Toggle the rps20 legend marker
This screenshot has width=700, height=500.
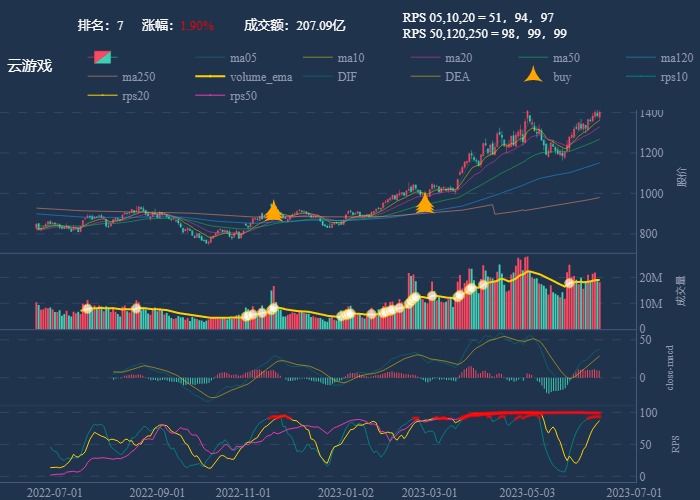pos(103,96)
